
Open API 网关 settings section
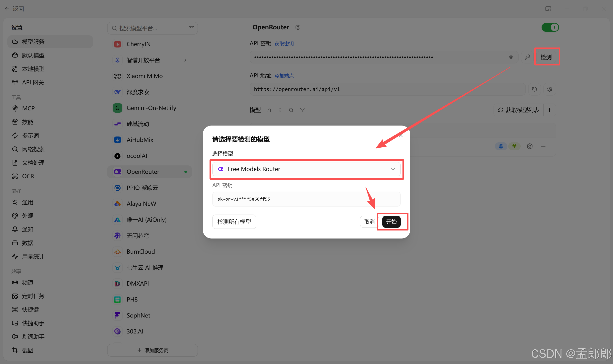pyautogui.click(x=50, y=82)
